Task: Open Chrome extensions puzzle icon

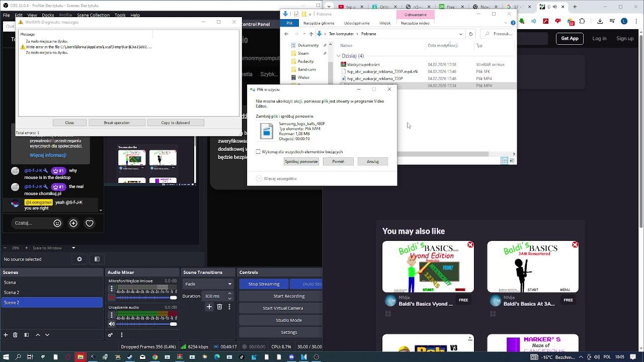Action: (582, 21)
